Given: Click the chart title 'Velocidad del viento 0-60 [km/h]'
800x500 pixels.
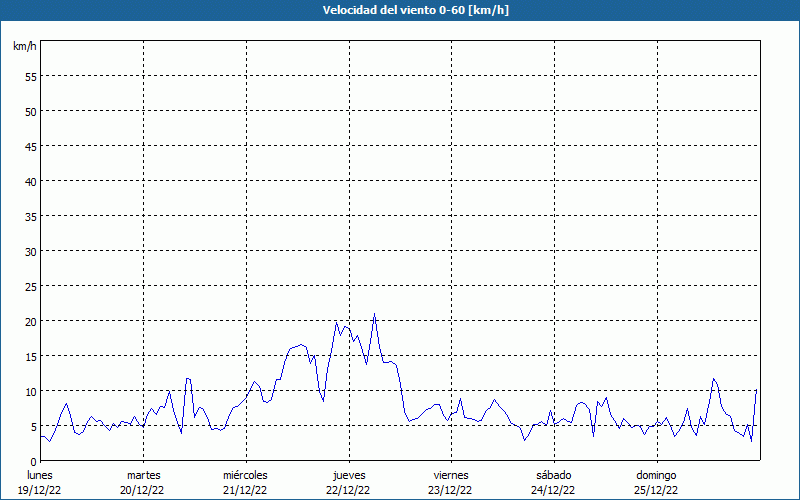Looking at the screenshot, I should 415,10.
